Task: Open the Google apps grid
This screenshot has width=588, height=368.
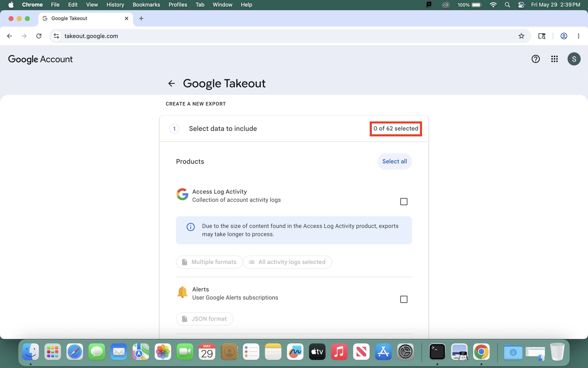Action: 555,59
